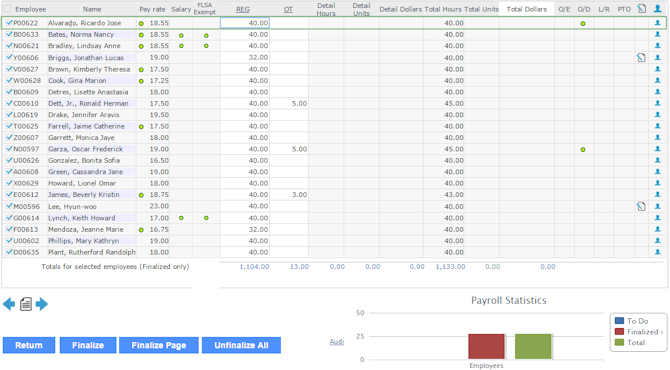The height and width of the screenshot is (370, 670).
Task: Uncheck employee P00622 checkbox
Action: [9, 23]
